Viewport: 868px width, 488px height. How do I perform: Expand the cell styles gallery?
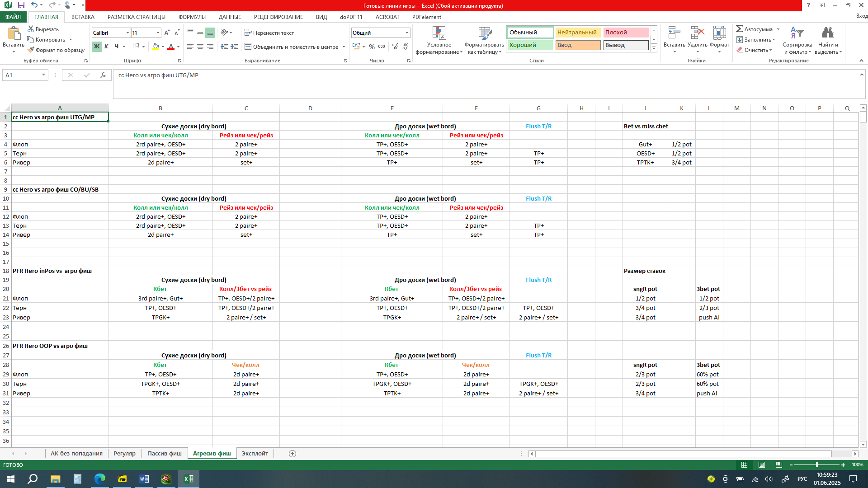tap(654, 48)
